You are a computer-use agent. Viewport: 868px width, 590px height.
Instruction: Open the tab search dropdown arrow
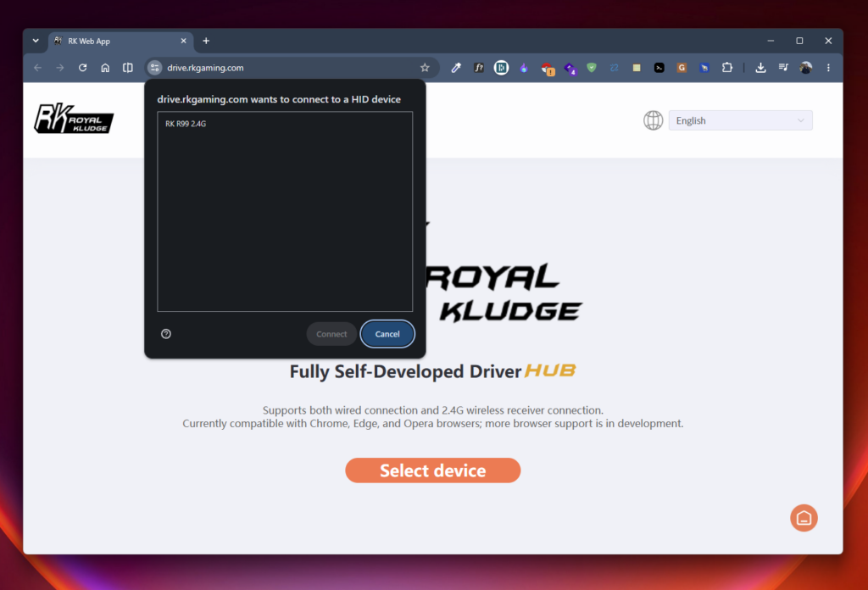36,41
